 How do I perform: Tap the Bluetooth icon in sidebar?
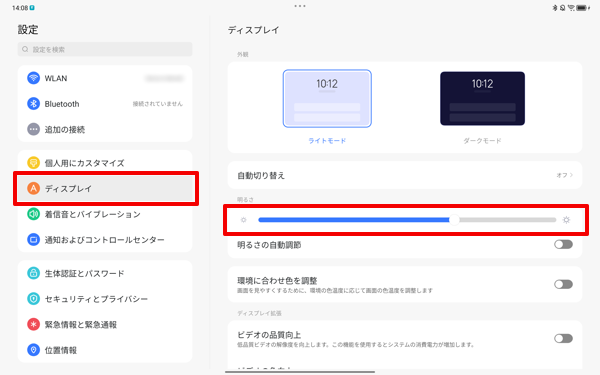click(33, 104)
